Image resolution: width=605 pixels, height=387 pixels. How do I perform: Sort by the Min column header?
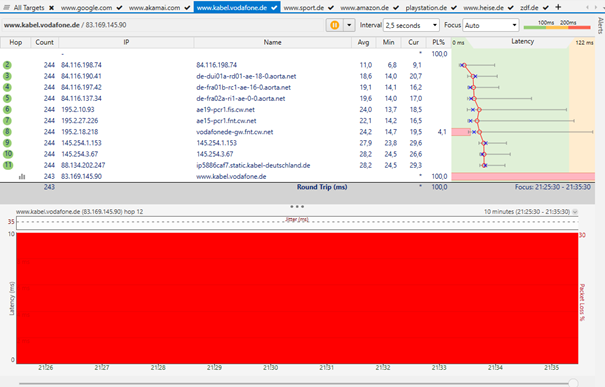click(x=388, y=42)
